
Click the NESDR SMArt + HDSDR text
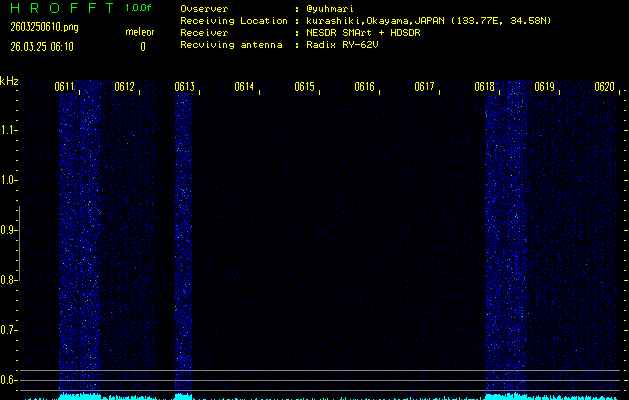[363, 33]
